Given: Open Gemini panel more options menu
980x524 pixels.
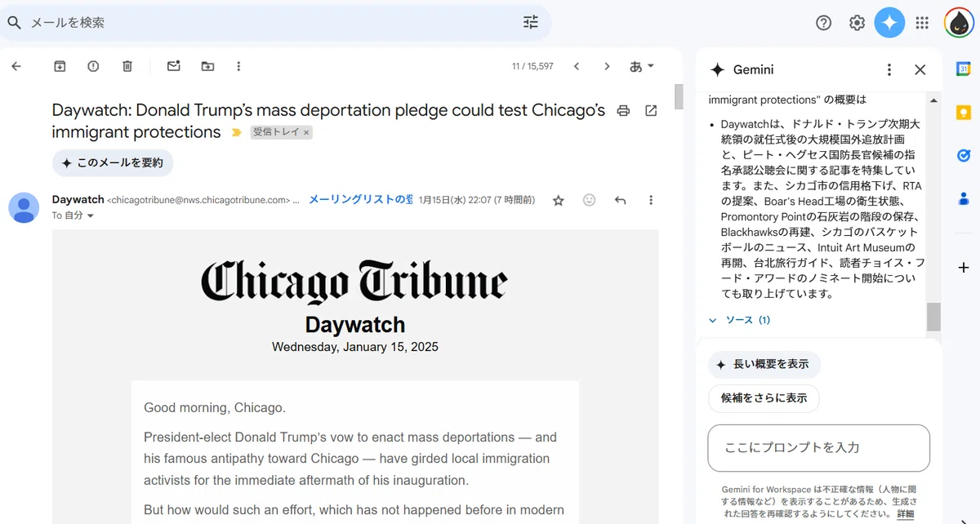Looking at the screenshot, I should [x=889, y=70].
